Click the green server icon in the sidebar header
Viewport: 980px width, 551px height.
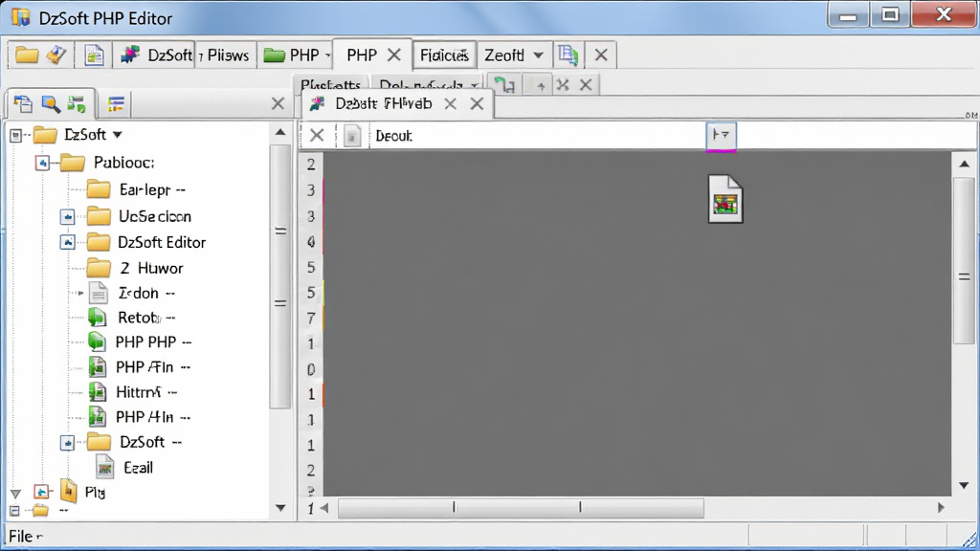[77, 104]
